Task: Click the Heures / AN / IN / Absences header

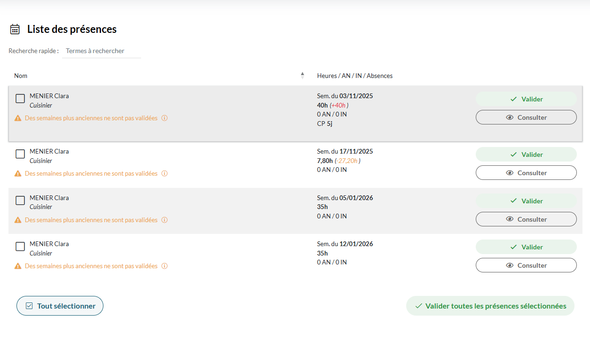Action: pos(354,76)
